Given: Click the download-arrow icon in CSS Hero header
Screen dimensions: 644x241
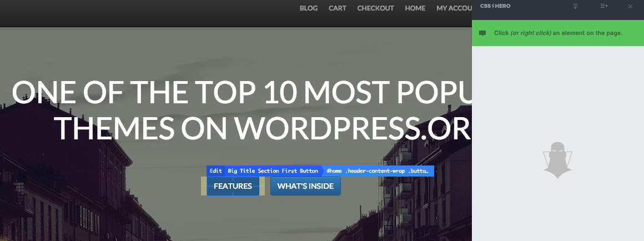Looking at the screenshot, I should coord(575,6).
